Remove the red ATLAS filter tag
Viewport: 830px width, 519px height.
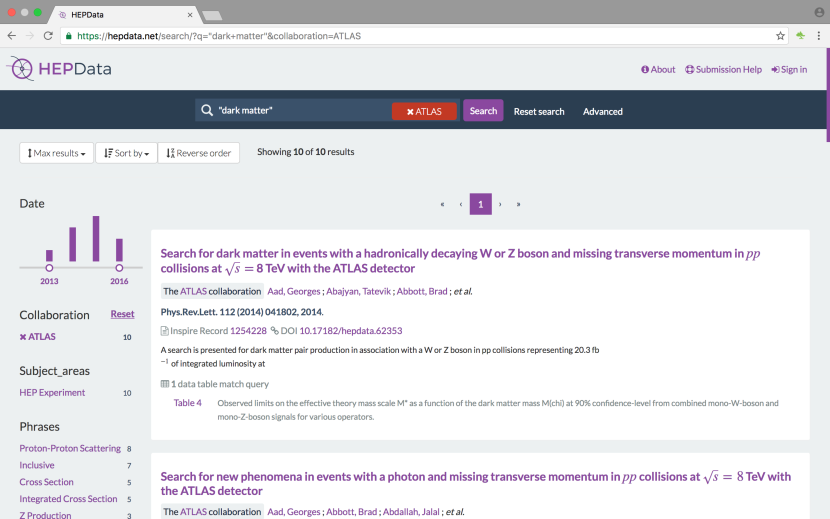pos(424,111)
